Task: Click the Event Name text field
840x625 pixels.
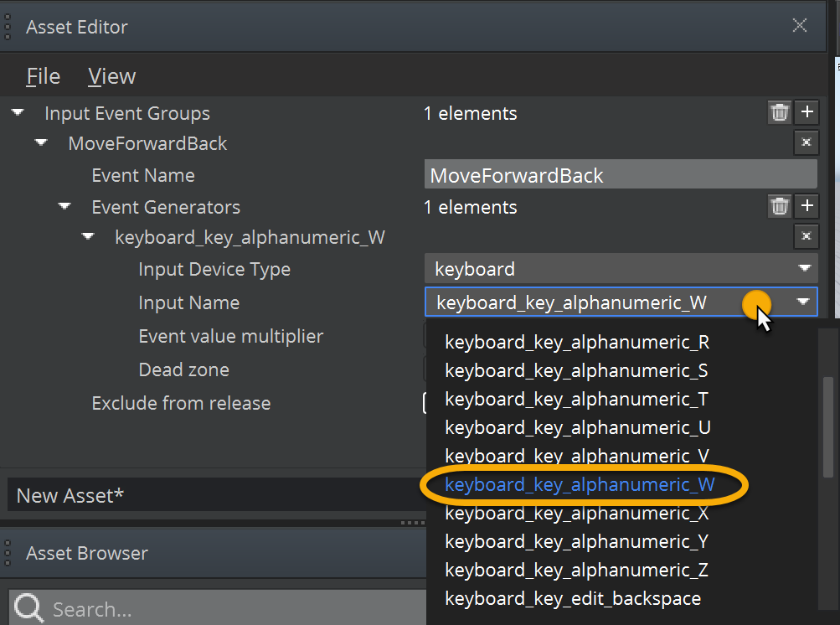Action: 621,175
